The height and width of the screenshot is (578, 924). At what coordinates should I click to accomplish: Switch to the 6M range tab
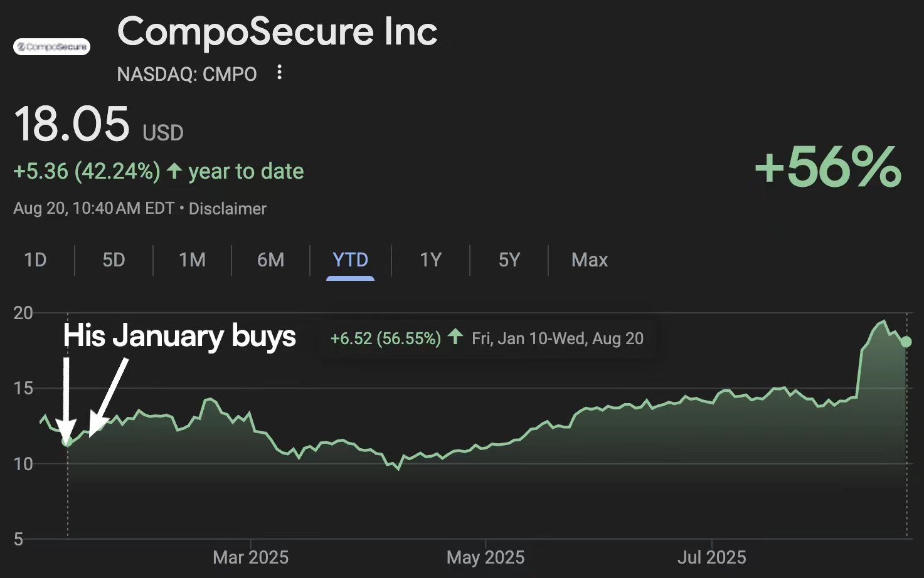(270, 260)
